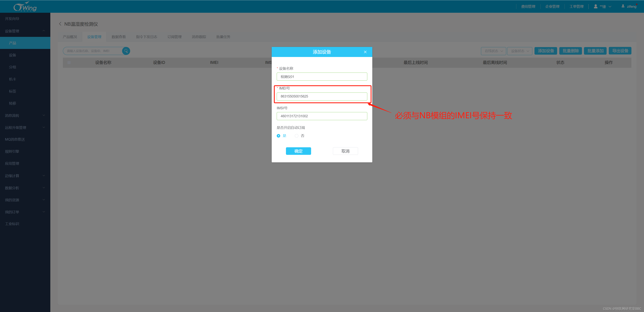644x312 pixels.
Task: Tick the select-all checkbox in table header
Action: (x=69, y=63)
